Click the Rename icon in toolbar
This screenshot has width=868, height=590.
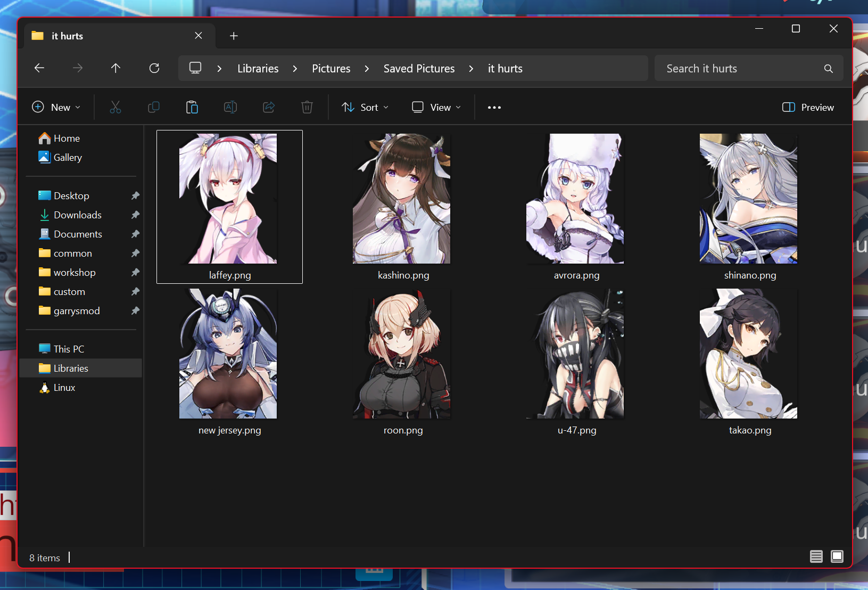click(230, 108)
